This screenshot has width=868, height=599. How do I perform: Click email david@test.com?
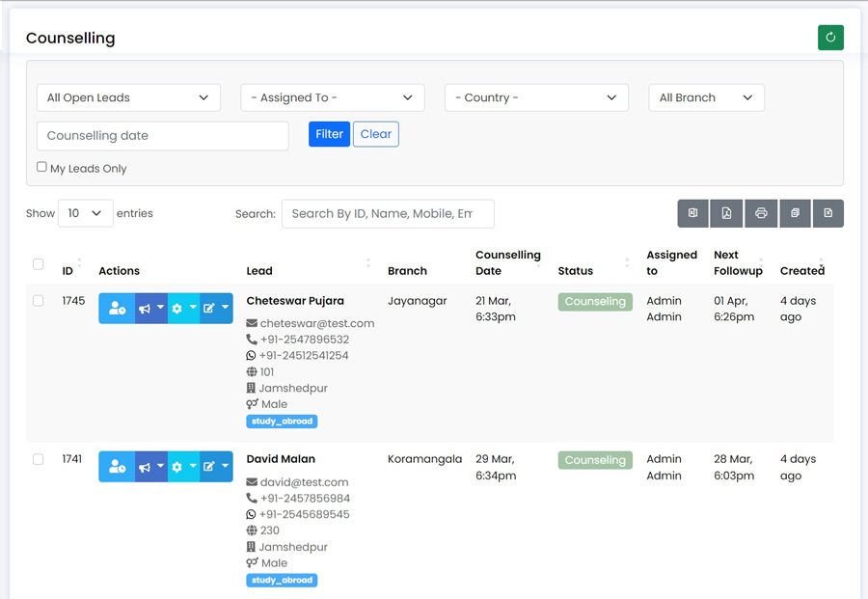[x=304, y=482]
